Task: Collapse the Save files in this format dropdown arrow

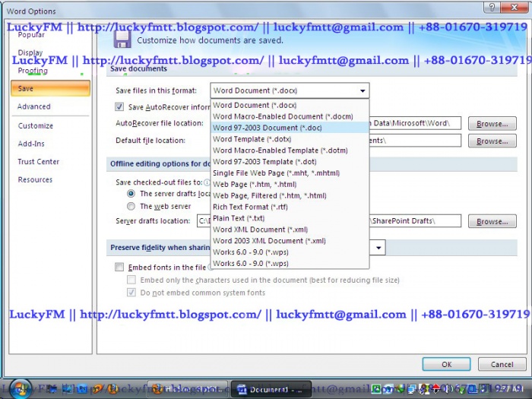Action: pyautogui.click(x=363, y=90)
